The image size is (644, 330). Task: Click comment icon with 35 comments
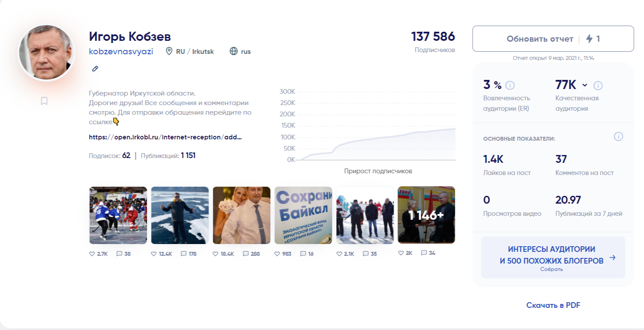(366, 254)
